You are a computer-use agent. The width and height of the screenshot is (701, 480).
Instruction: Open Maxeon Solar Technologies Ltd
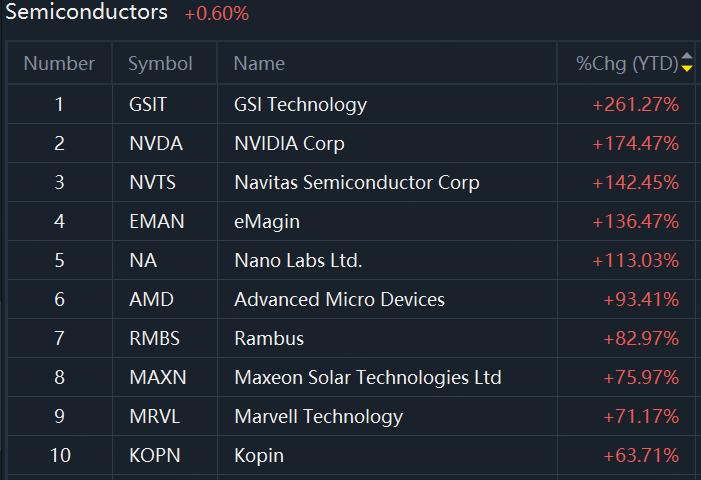point(368,377)
